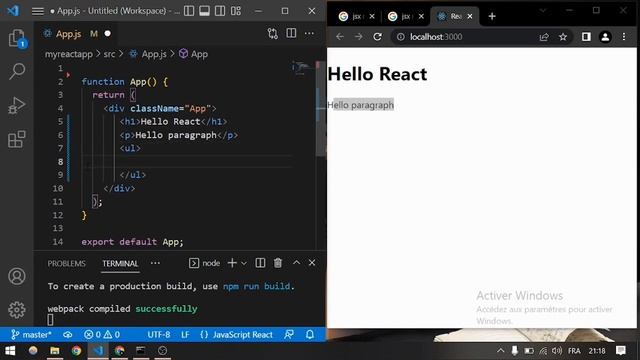Open volume control in system tray
Screen dimensions: 640x360
(557, 351)
